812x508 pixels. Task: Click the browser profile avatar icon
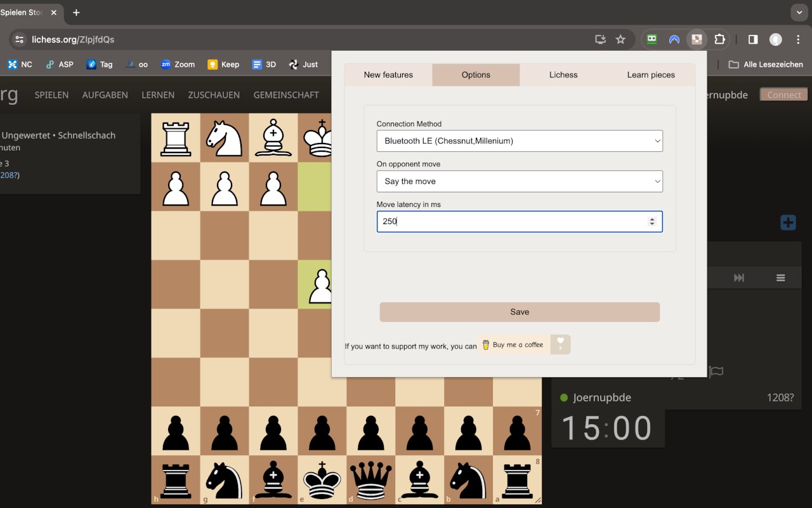click(775, 39)
